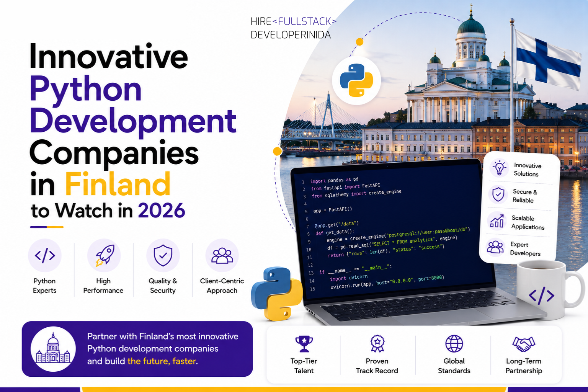Click the '@app.get("/data")' decorator line

(x=336, y=225)
